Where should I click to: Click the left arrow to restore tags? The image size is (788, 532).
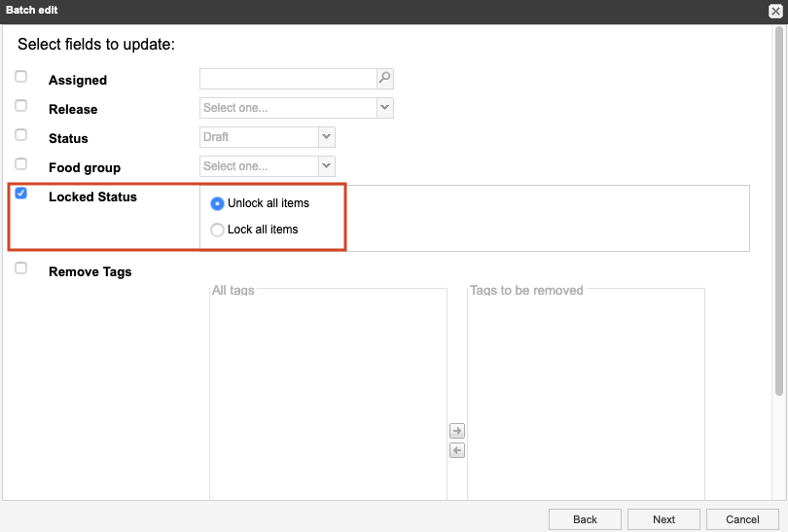click(457, 450)
